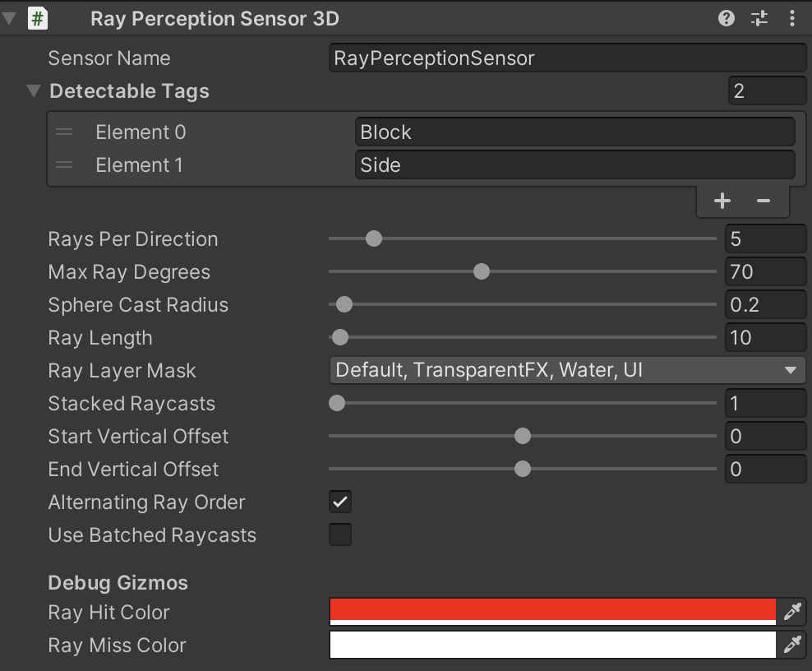
Task: Click the Start Vertical Offset value field
Action: pyautogui.click(x=765, y=436)
